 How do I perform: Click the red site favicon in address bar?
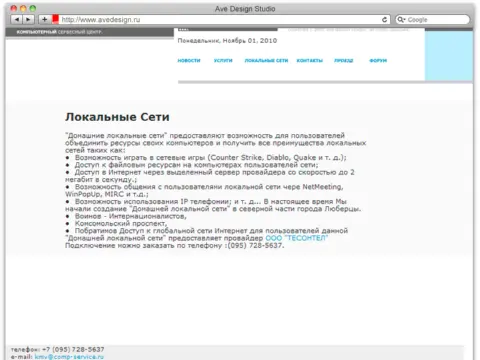tap(55, 19)
